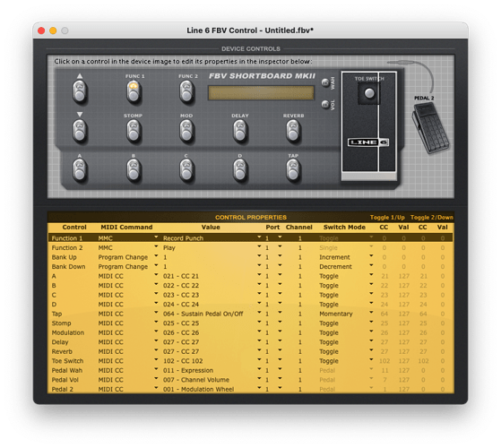Click footswitch A on the device
Image resolution: width=501 pixels, height=448 pixels.
click(x=80, y=170)
